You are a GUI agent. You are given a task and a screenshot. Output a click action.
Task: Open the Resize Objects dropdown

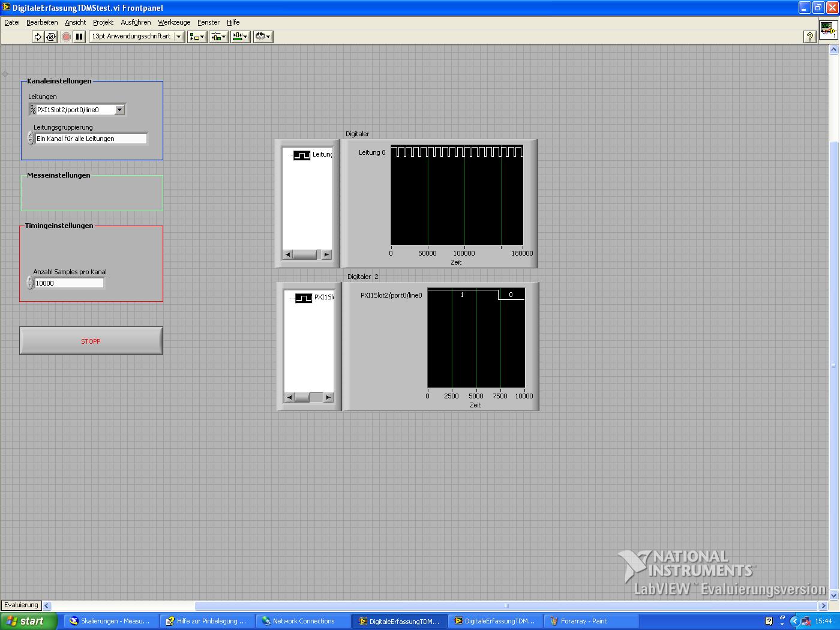(x=240, y=37)
